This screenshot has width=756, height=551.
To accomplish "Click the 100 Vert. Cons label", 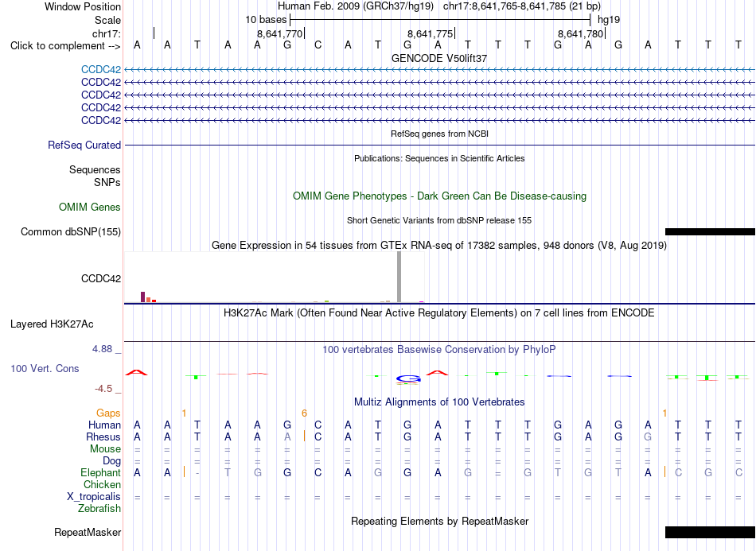I will (45, 368).
